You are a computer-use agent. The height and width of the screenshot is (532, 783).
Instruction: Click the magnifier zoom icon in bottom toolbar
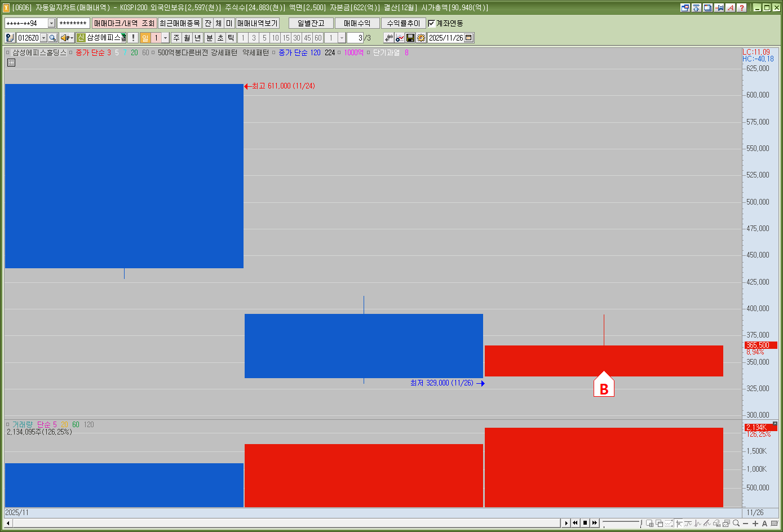[x=736, y=523]
